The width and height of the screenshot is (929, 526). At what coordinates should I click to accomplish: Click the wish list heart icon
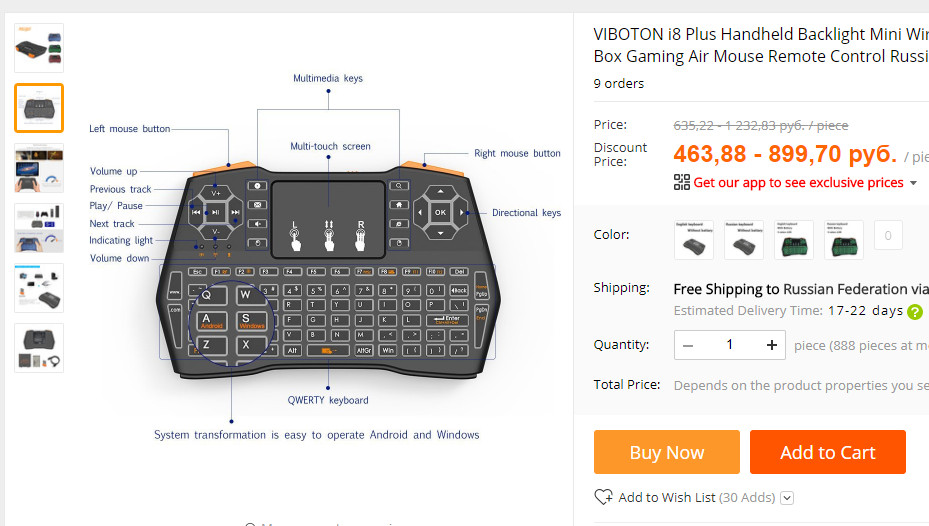coord(603,497)
